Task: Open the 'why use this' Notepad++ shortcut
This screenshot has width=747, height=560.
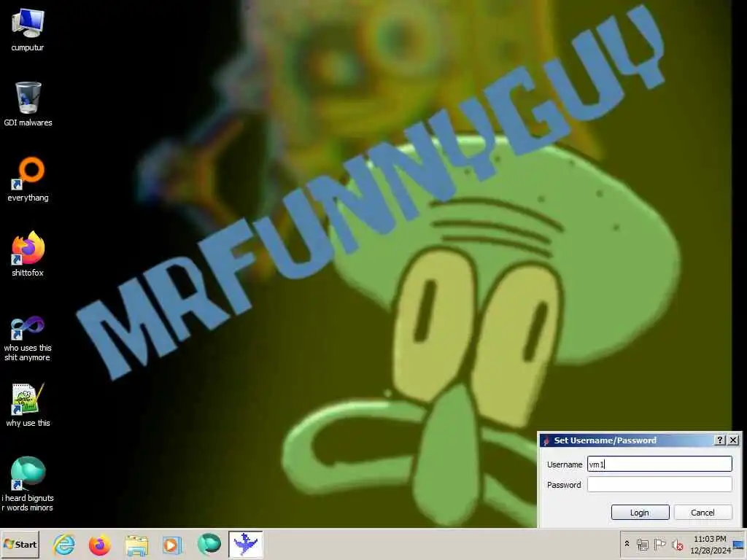Action: click(28, 405)
